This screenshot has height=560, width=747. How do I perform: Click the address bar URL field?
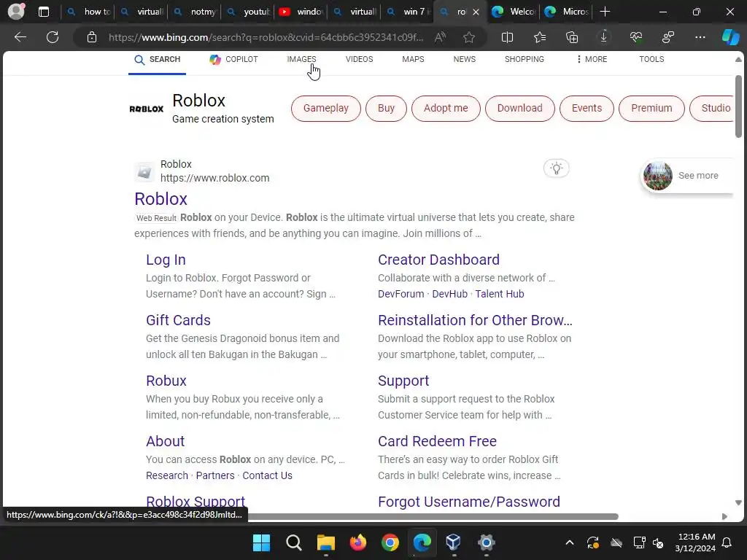(x=266, y=37)
